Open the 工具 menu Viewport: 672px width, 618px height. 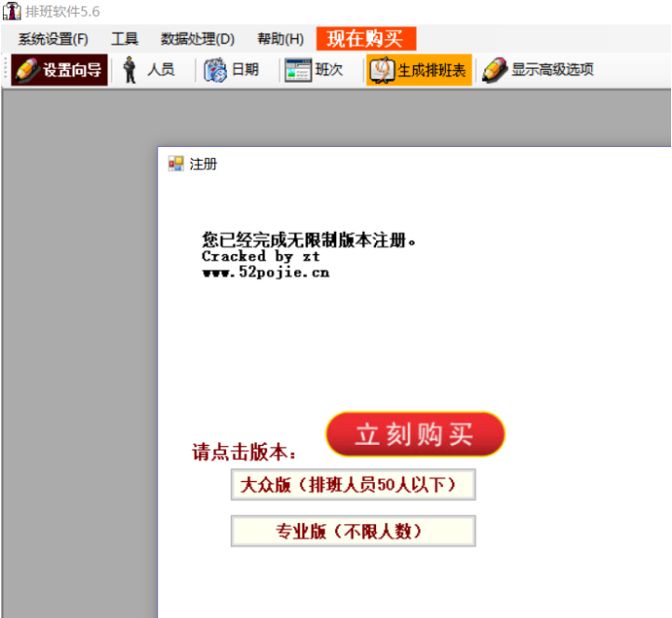125,39
